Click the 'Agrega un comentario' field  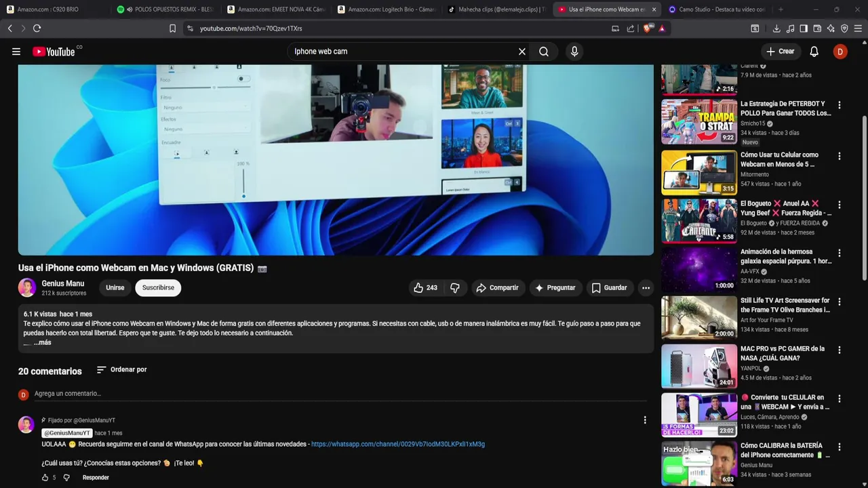point(339,394)
